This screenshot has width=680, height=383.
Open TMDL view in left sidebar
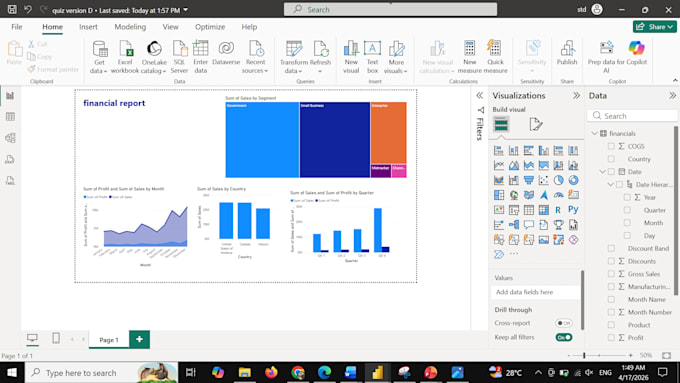point(10,180)
